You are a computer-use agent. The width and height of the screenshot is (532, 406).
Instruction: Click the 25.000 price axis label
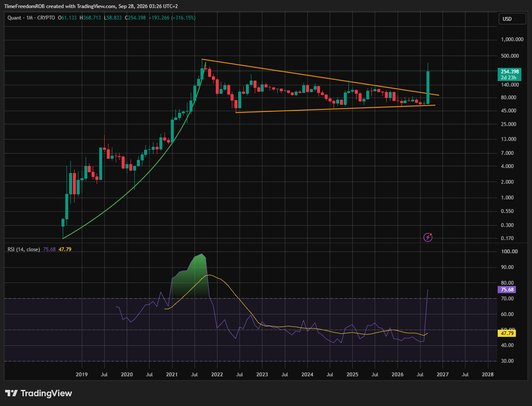508,124
